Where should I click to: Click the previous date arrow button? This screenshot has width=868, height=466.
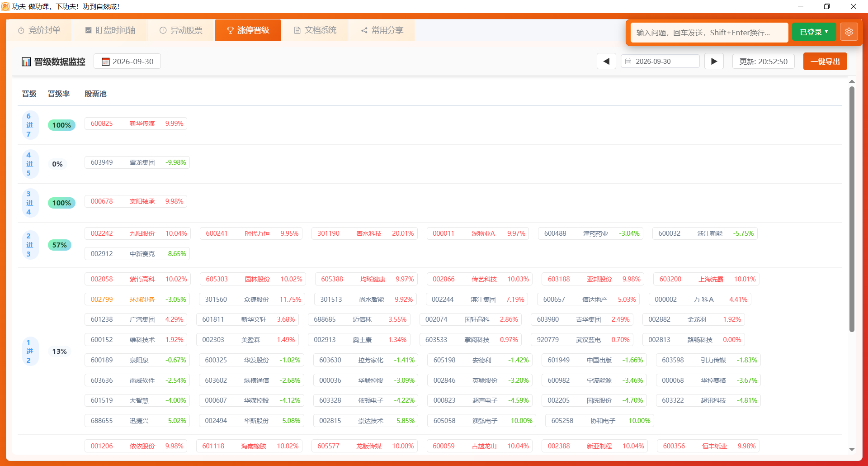click(606, 62)
